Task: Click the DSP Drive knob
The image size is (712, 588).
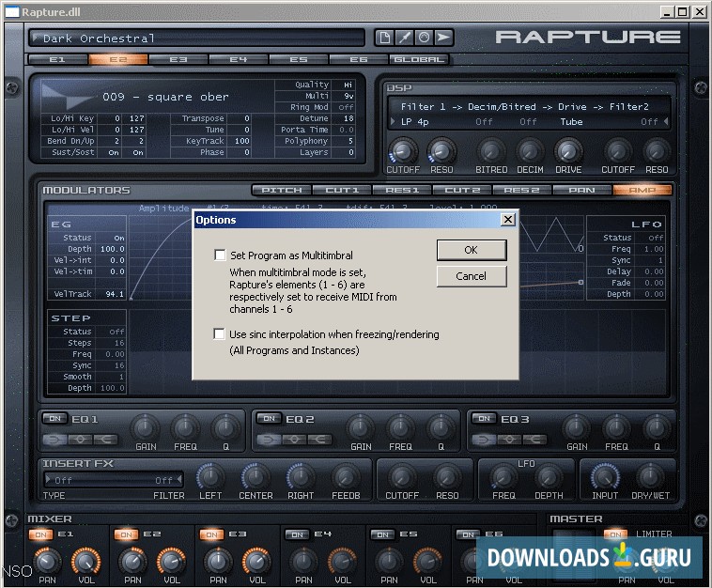Action: (x=568, y=150)
